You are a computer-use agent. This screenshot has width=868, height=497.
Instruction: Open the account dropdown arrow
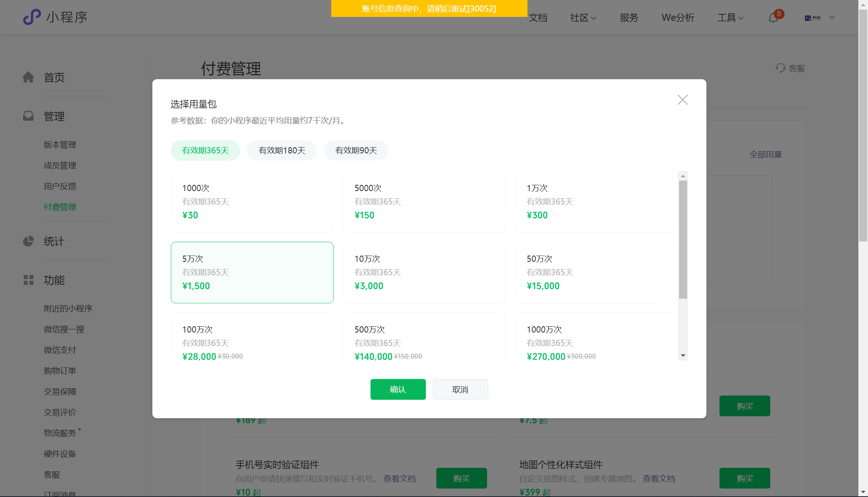(832, 18)
